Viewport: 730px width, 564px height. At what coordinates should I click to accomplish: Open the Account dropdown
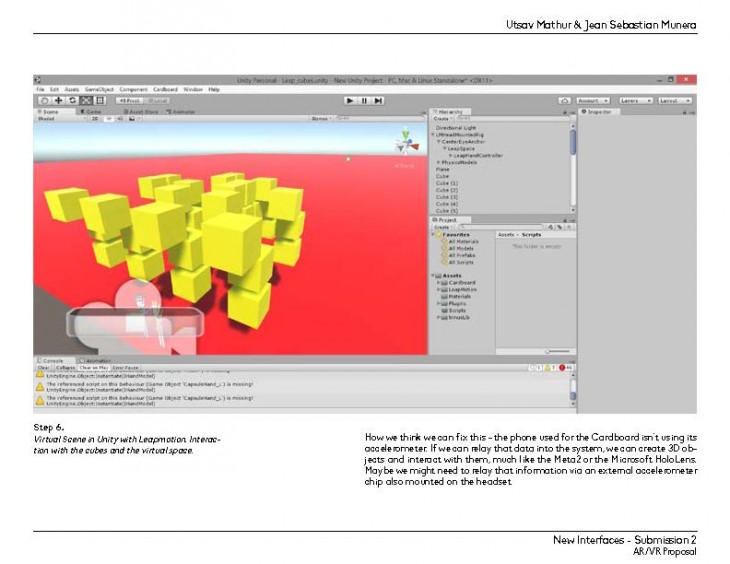coord(592,100)
